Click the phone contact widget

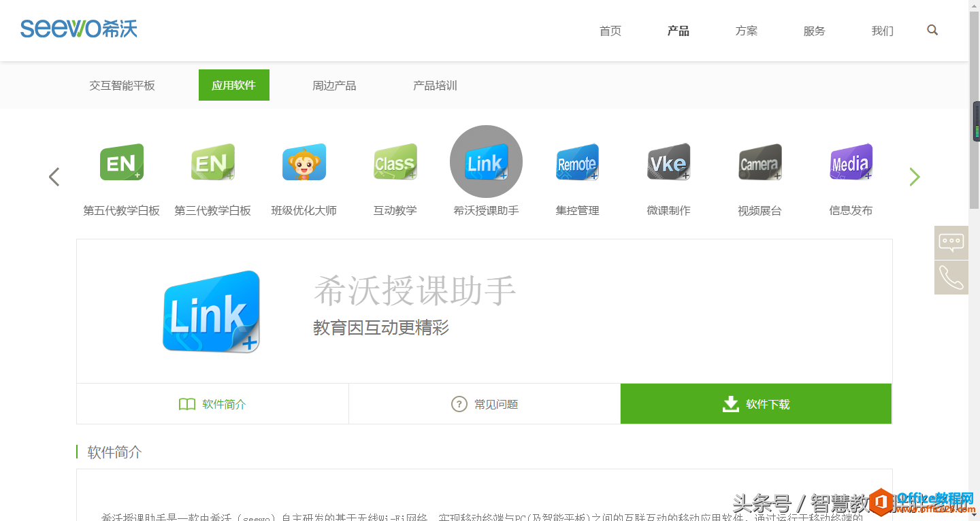(x=951, y=278)
